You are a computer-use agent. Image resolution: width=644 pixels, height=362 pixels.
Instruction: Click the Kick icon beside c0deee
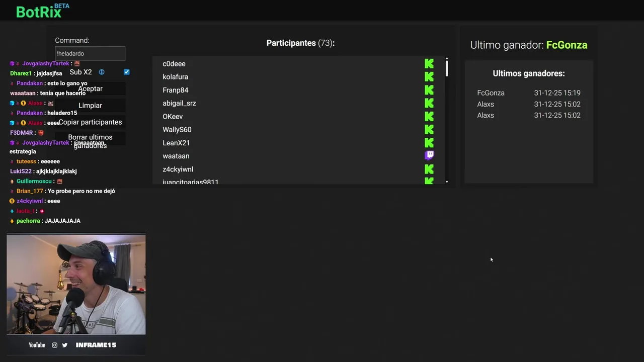pyautogui.click(x=429, y=64)
